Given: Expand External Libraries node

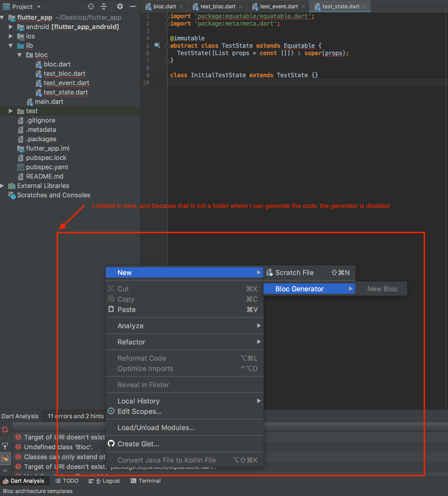Looking at the screenshot, I should click(2, 186).
